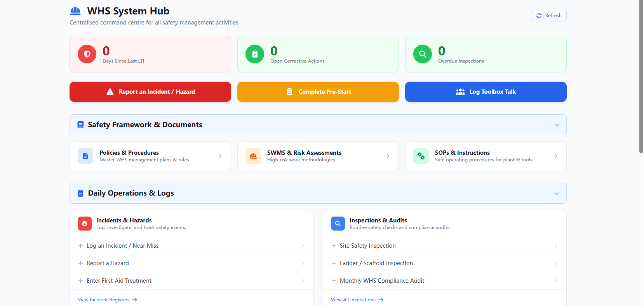Click the hard hat logo icon beside WHS System Hub
644x306 pixels.
pyautogui.click(x=75, y=11)
